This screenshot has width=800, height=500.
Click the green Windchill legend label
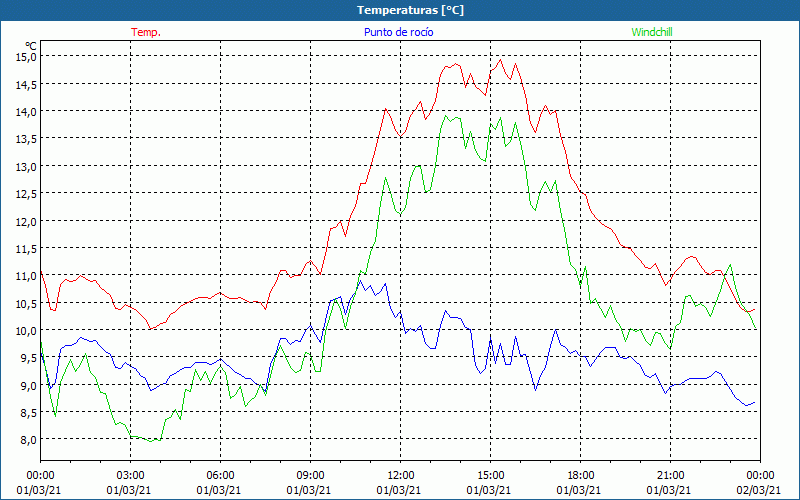point(652,32)
